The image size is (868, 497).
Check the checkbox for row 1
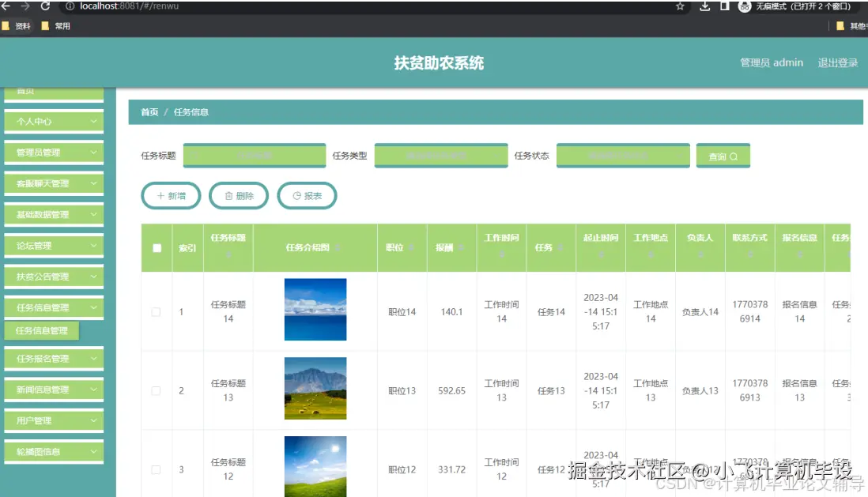[x=156, y=311]
